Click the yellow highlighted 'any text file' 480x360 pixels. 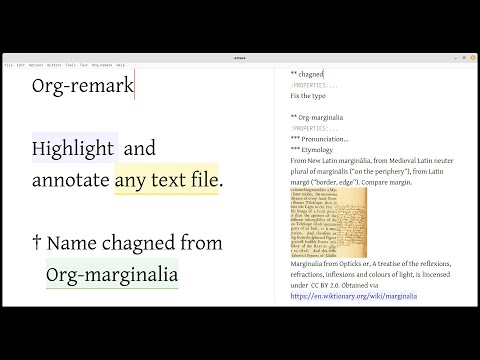tap(166, 179)
